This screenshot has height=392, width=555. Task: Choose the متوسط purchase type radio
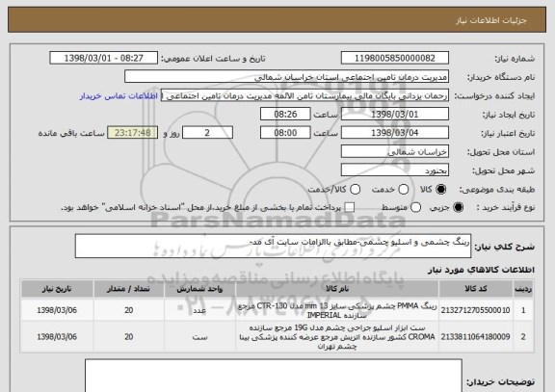tap(415, 207)
